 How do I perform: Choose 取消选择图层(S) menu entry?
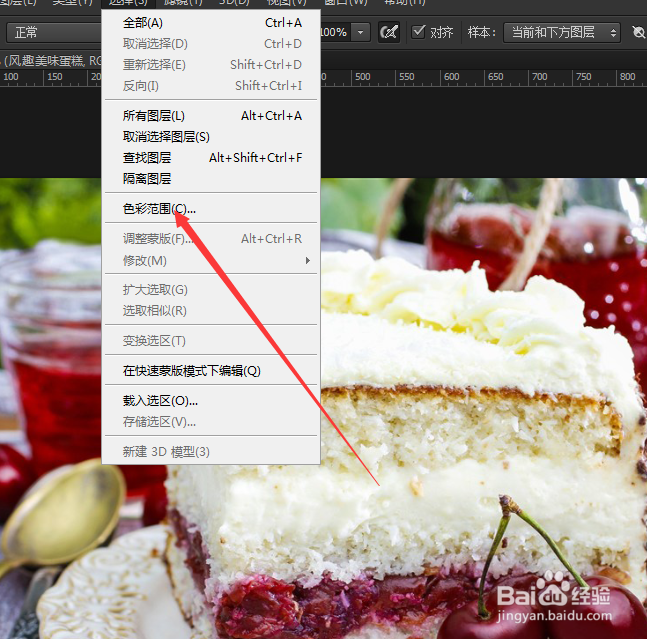click(x=211, y=137)
